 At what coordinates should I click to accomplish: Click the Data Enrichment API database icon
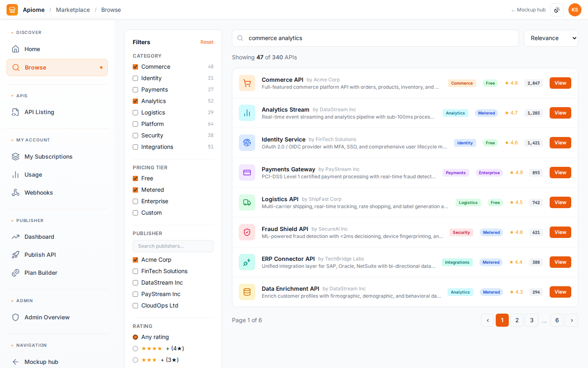tap(247, 292)
